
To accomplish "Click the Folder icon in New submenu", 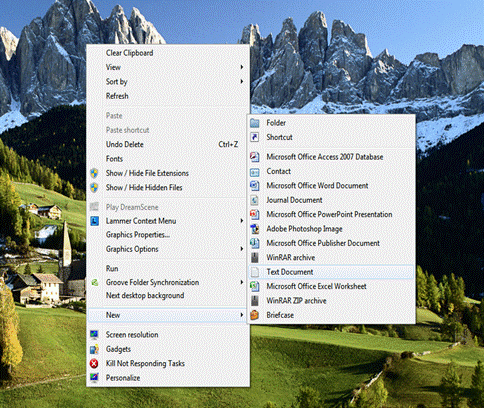I will [255, 123].
